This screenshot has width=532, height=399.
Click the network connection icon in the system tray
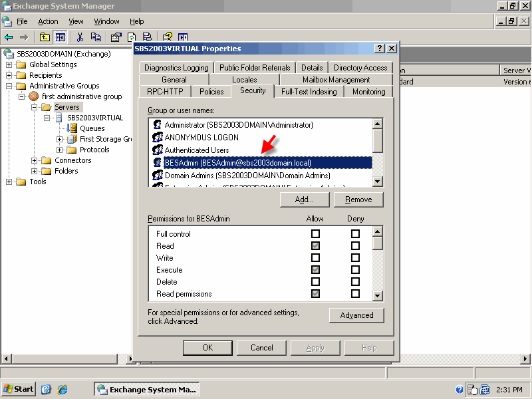click(x=485, y=390)
